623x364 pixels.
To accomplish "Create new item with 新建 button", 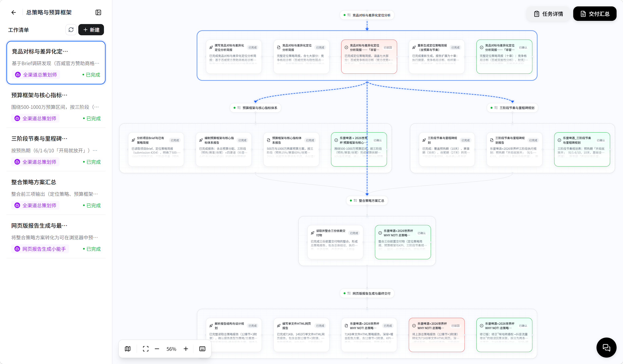I will 91,30.
